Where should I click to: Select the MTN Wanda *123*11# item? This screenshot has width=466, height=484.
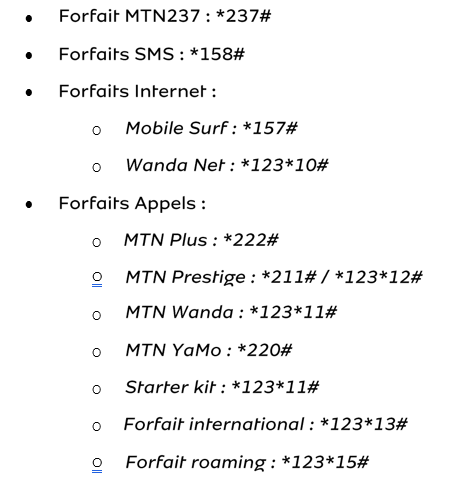pyautogui.click(x=231, y=313)
